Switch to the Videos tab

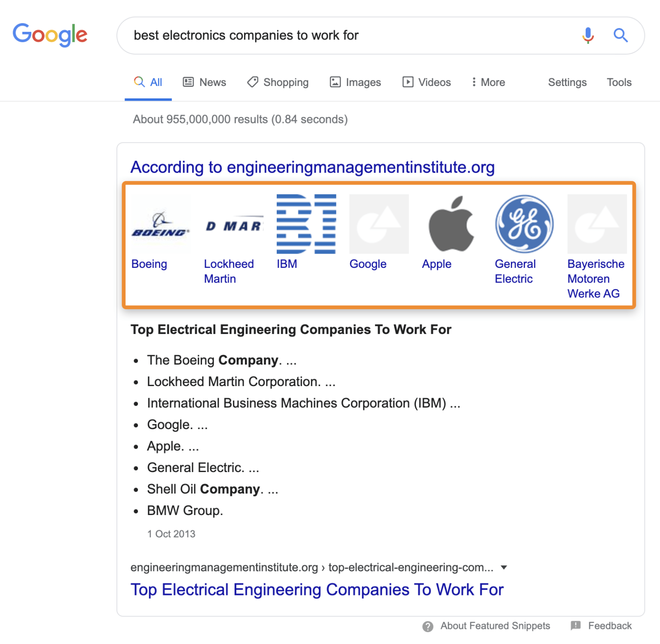click(x=426, y=82)
